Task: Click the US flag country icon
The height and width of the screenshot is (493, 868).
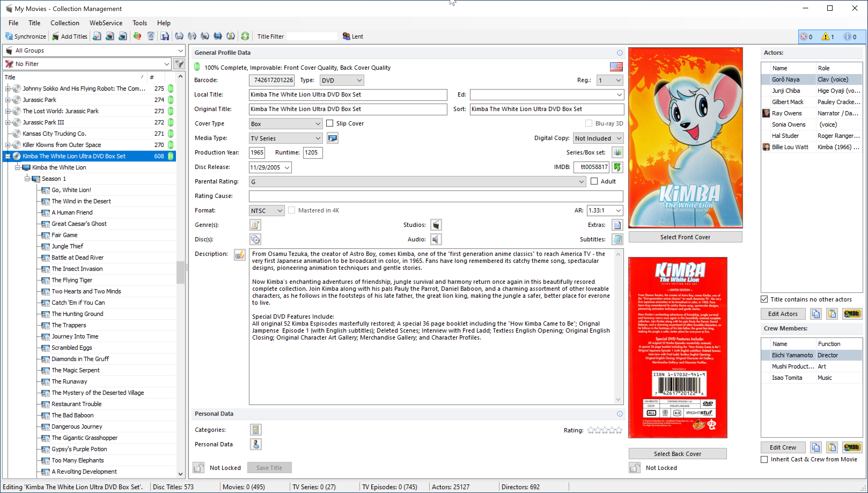Action: (x=616, y=67)
